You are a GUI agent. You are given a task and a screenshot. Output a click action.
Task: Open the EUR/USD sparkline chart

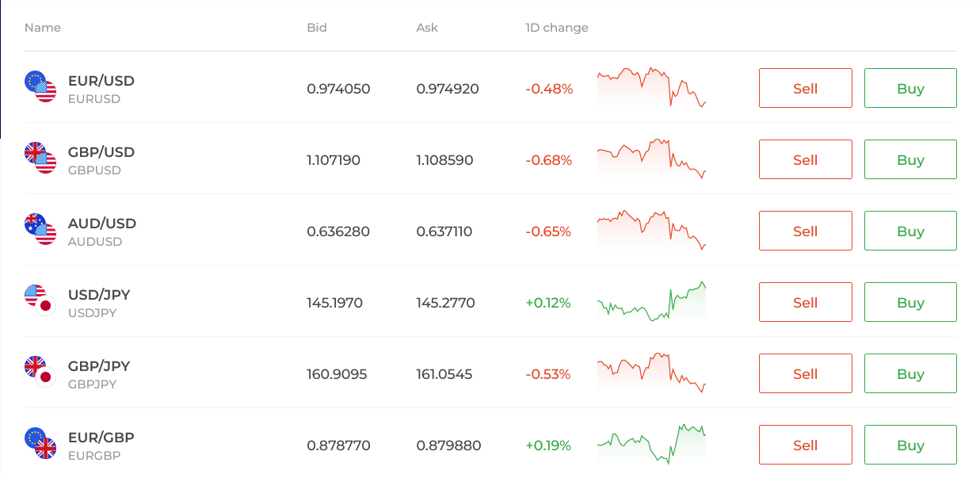(651, 87)
